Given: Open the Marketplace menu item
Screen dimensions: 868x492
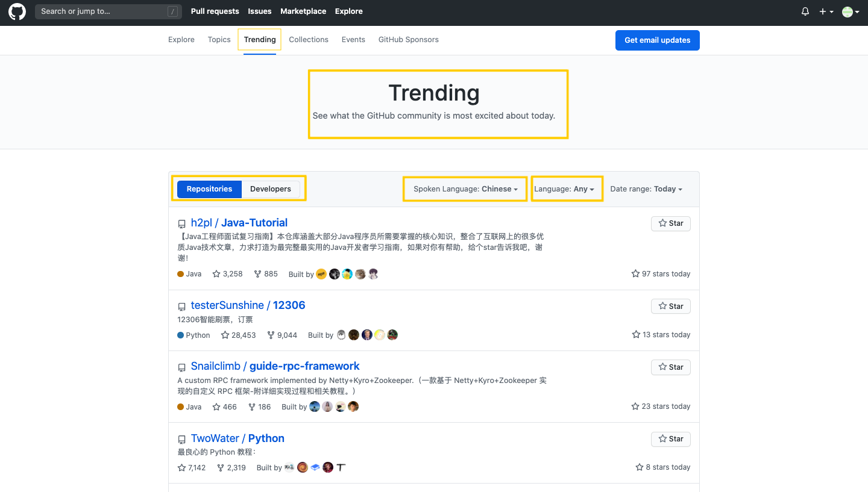Looking at the screenshot, I should (303, 11).
